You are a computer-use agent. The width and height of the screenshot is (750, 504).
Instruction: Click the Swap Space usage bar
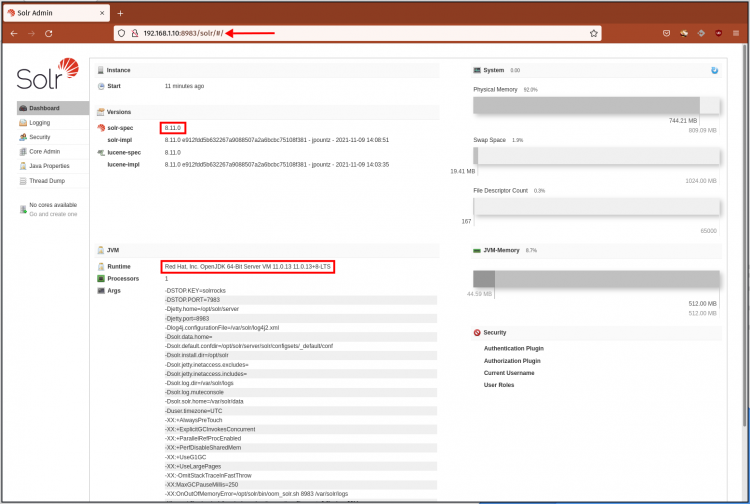tap(596, 156)
